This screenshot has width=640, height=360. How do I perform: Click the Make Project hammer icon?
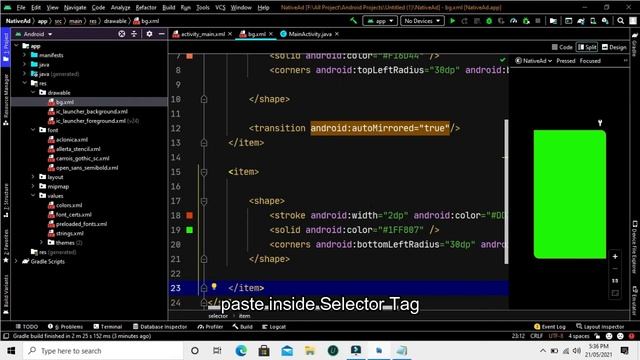pos(353,21)
